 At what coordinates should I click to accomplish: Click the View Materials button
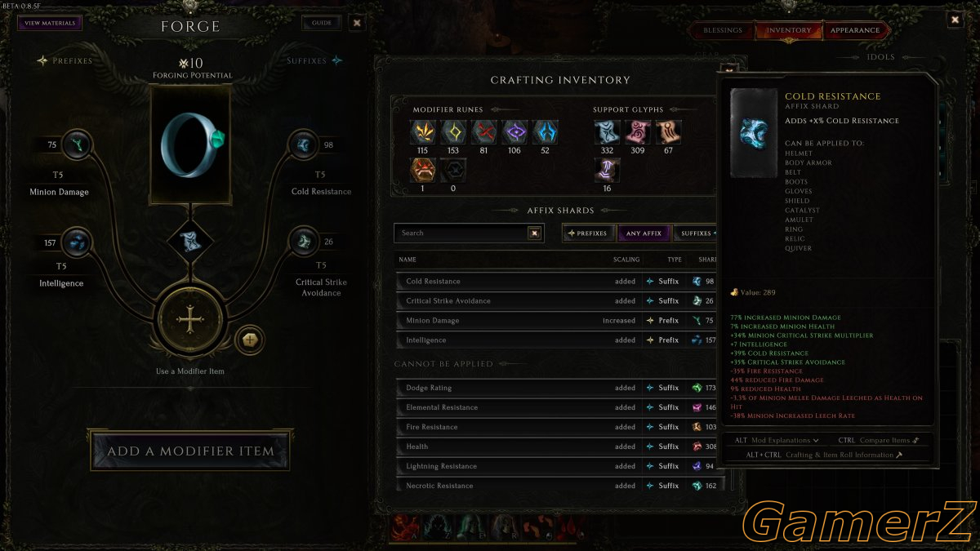coord(50,23)
